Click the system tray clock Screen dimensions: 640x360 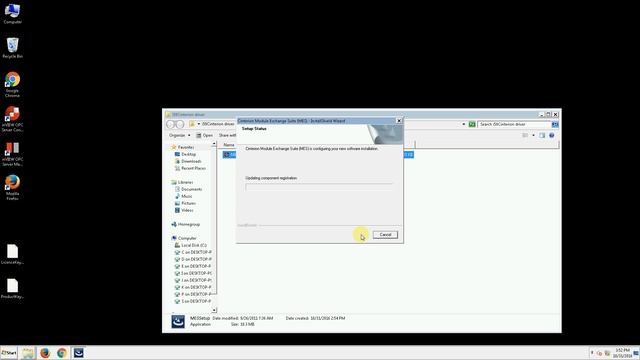pos(622,353)
